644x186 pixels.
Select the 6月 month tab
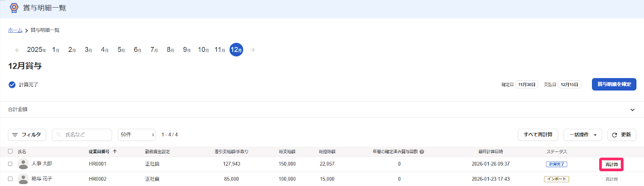(138, 50)
